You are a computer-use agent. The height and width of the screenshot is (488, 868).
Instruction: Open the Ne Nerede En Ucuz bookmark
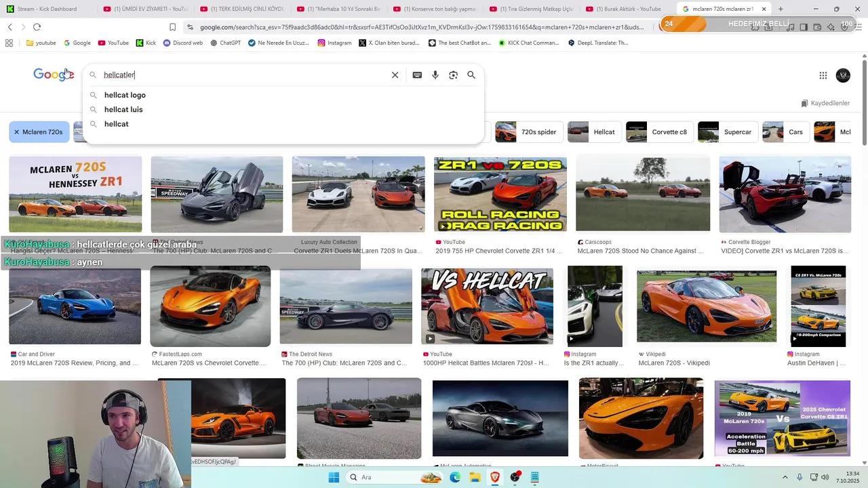click(x=278, y=43)
